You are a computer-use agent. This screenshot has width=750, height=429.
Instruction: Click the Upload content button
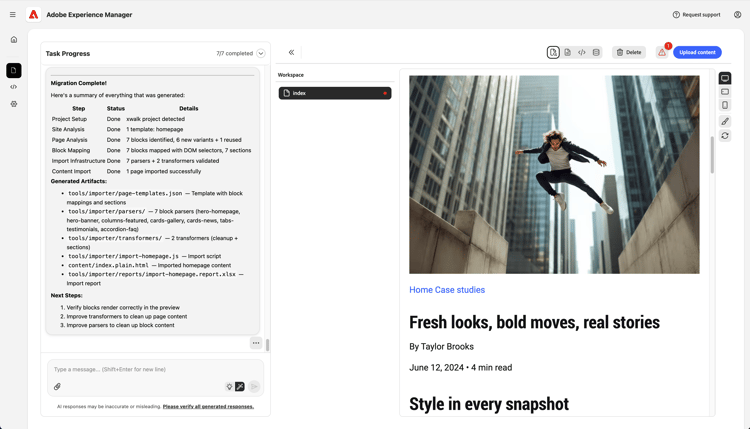coord(697,53)
